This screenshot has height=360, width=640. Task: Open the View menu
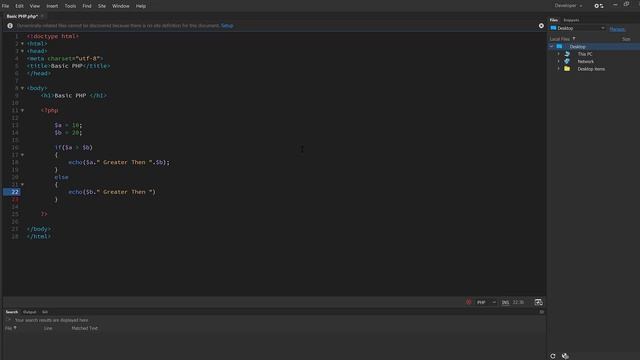point(35,6)
